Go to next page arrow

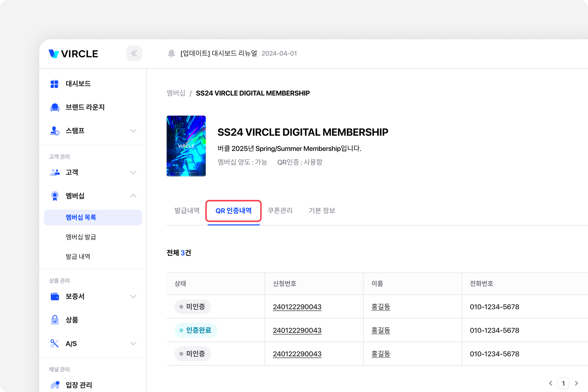click(576, 383)
